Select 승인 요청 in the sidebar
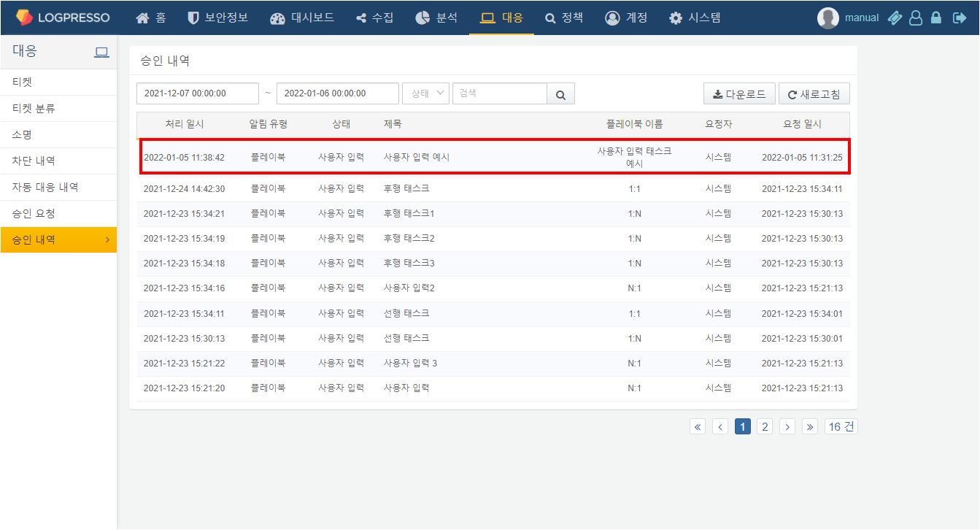Screen dimensions: 980x530 58,214
